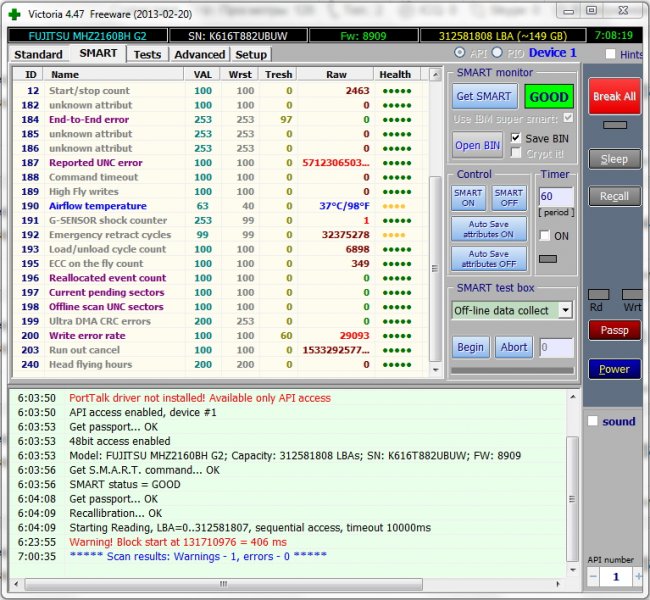Viewport: 650px width, 600px height.
Task: Open the BIN file with Open BIN
Action: click(x=478, y=145)
